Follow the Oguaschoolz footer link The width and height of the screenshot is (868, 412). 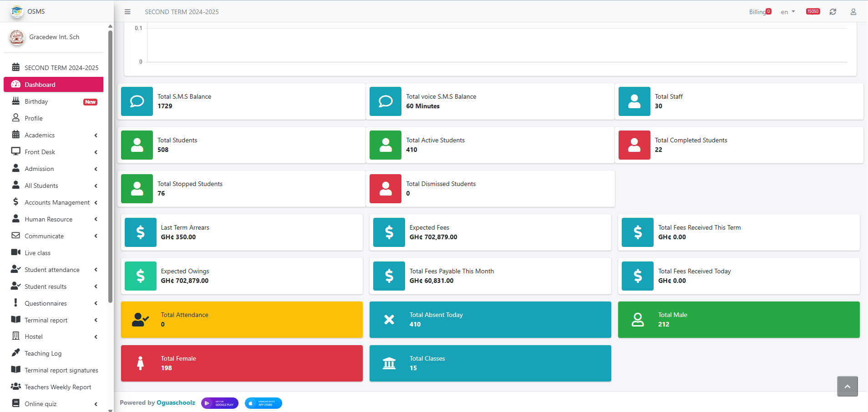point(176,402)
